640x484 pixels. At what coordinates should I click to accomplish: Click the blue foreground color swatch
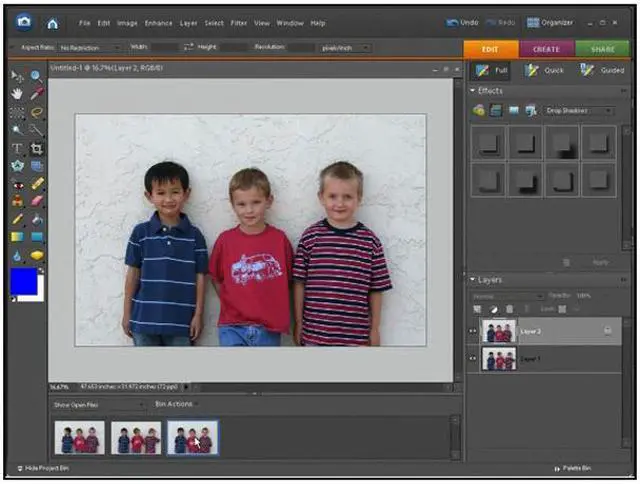coord(23,281)
